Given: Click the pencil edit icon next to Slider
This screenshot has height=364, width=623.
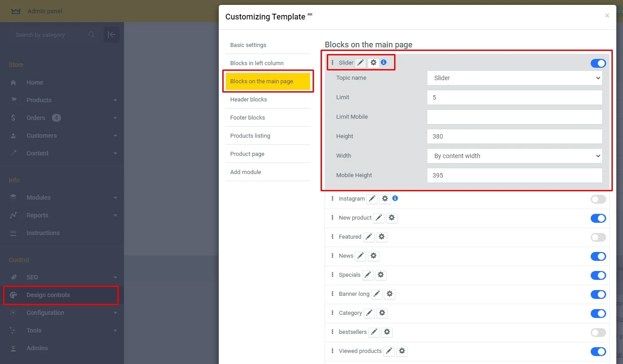Looking at the screenshot, I should coord(360,63).
